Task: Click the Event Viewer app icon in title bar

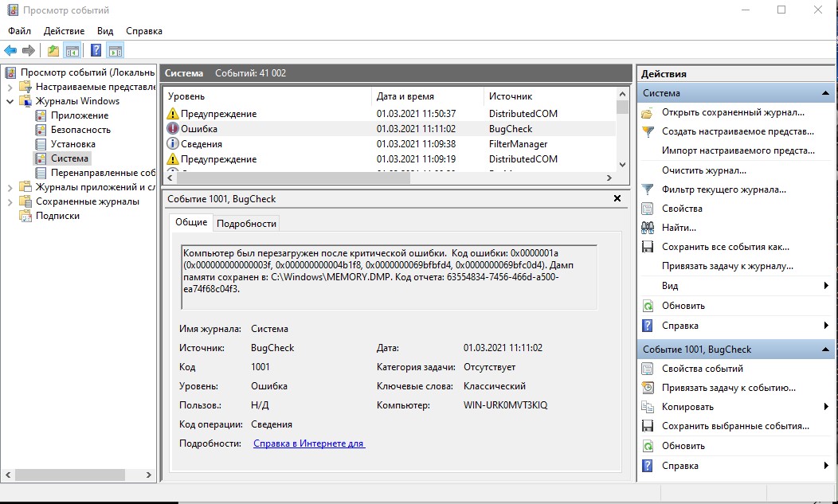Action: 12,10
